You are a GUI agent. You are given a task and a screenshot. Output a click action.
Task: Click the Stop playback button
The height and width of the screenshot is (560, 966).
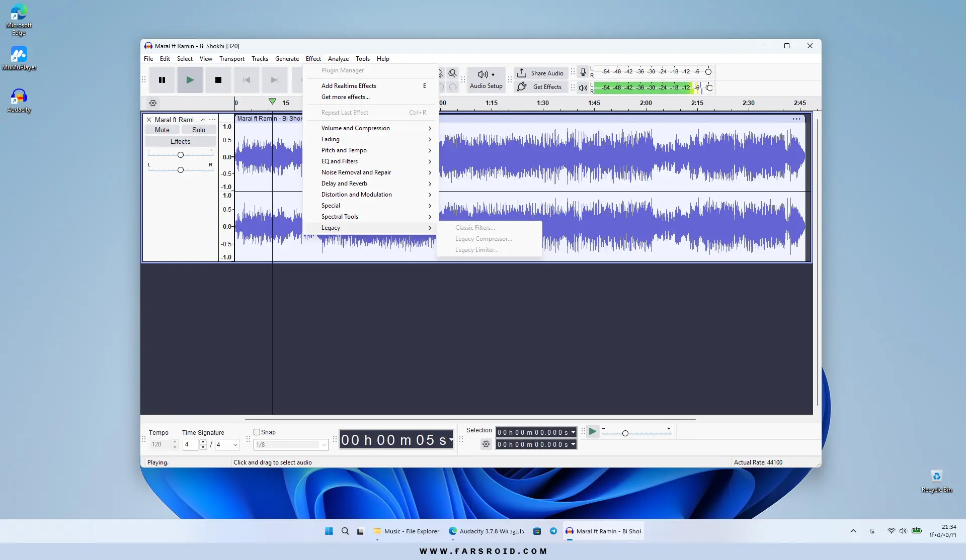point(218,80)
